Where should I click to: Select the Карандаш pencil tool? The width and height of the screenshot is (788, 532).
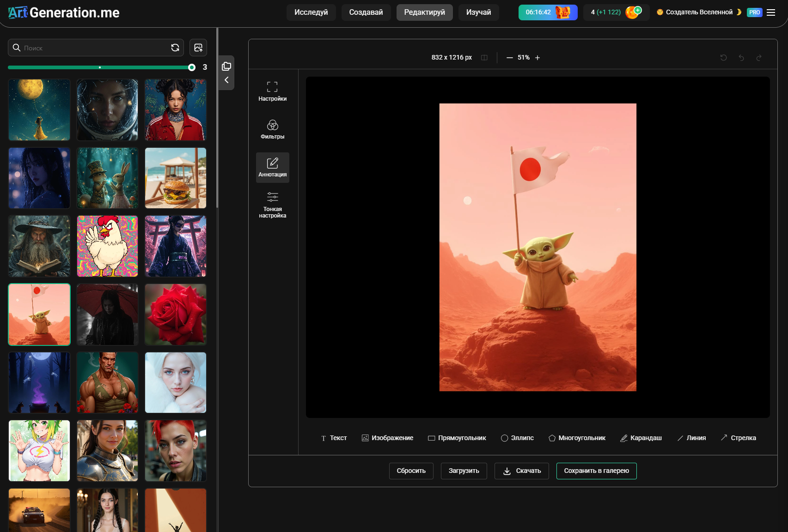coord(641,438)
